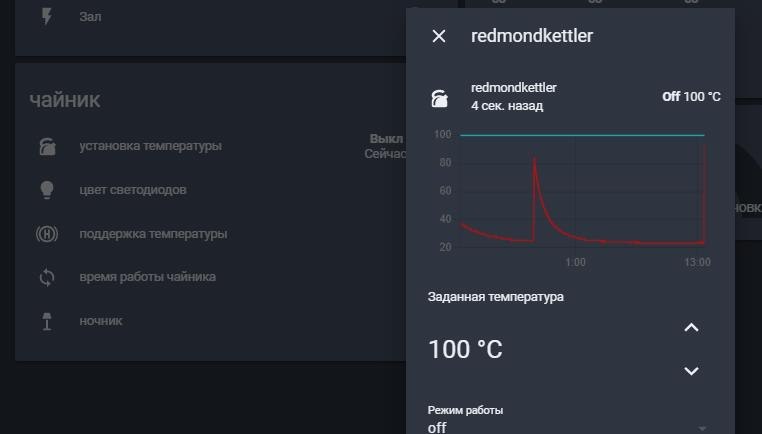762x434 pixels.
Task: Click the kettle icon beside установка температуры
Action: [47, 146]
